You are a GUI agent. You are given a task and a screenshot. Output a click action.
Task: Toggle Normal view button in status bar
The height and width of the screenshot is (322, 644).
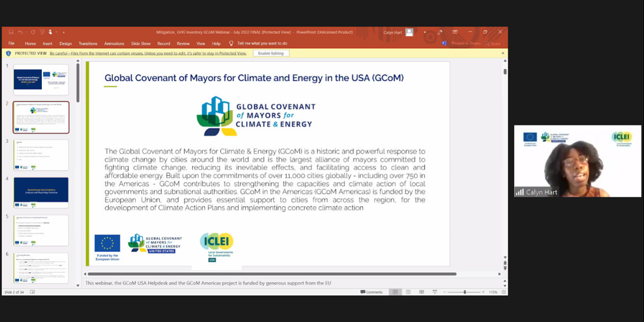pyautogui.click(x=395, y=292)
